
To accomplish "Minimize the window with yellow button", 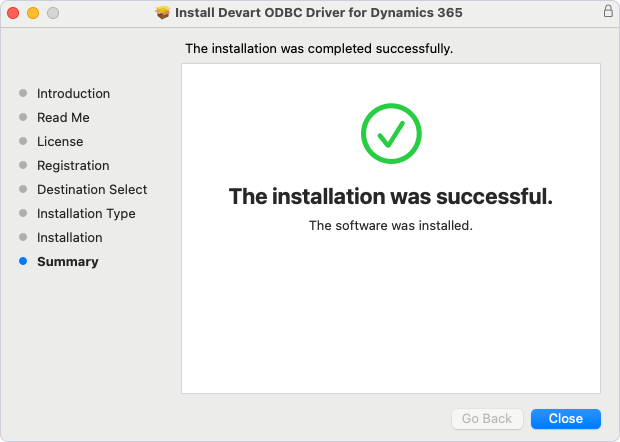I will click(33, 13).
